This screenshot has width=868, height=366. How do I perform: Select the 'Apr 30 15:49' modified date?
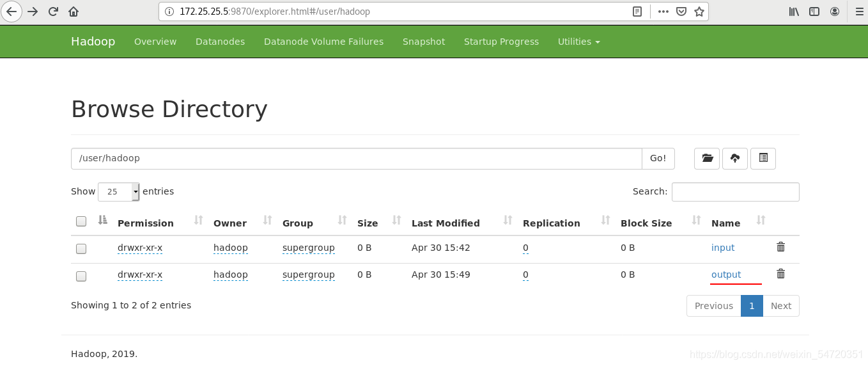coord(441,274)
